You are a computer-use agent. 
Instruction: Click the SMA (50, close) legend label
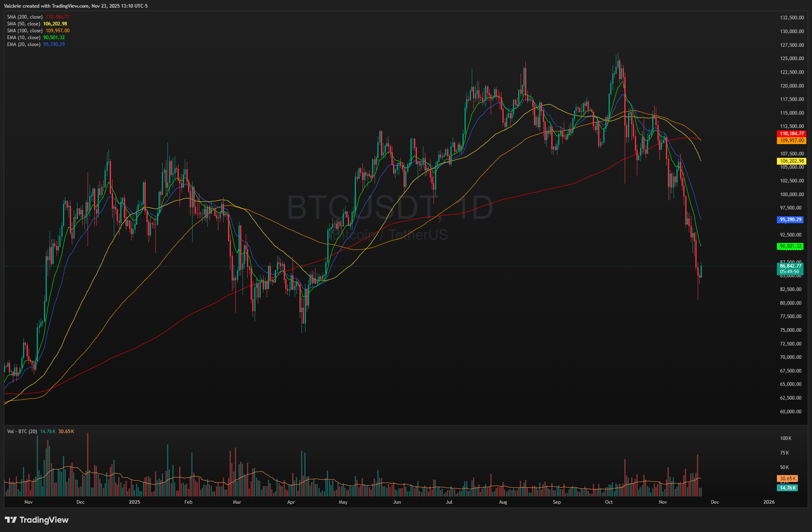tap(23, 24)
